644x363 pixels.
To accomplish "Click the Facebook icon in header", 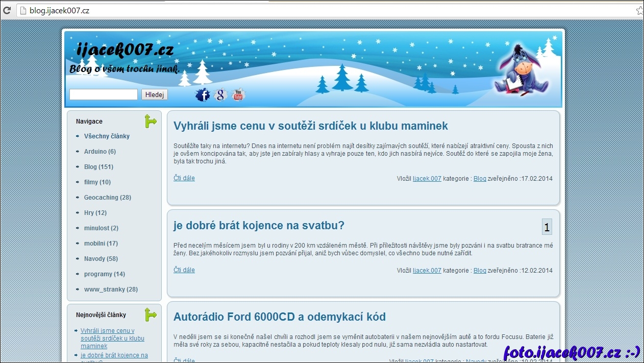I will pyautogui.click(x=203, y=95).
